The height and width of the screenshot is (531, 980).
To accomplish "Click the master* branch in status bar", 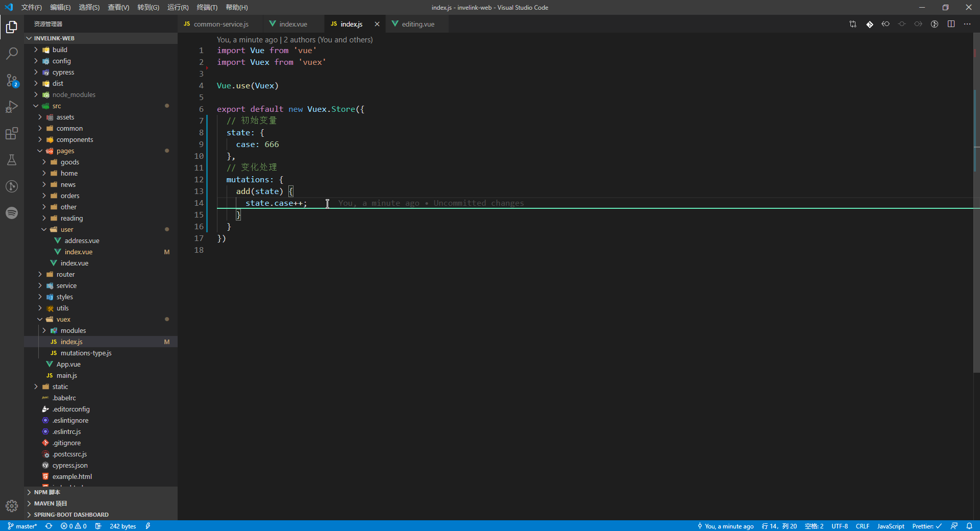I will pos(22,526).
